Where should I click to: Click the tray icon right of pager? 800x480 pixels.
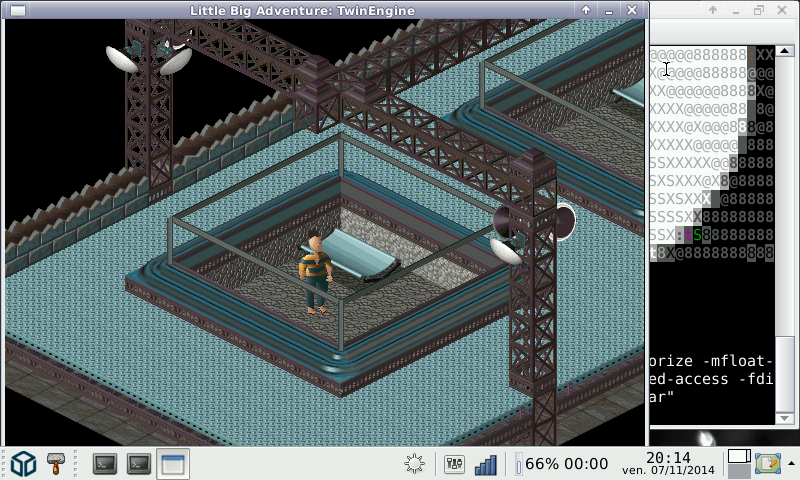tap(768, 464)
